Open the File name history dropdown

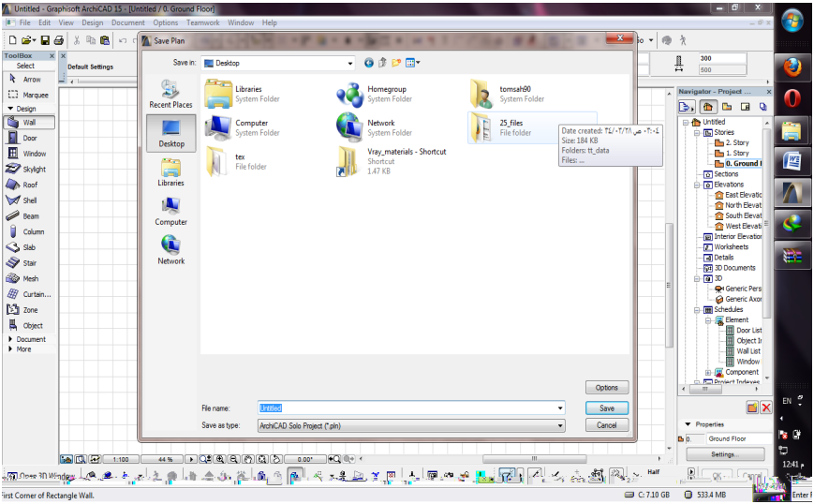560,408
